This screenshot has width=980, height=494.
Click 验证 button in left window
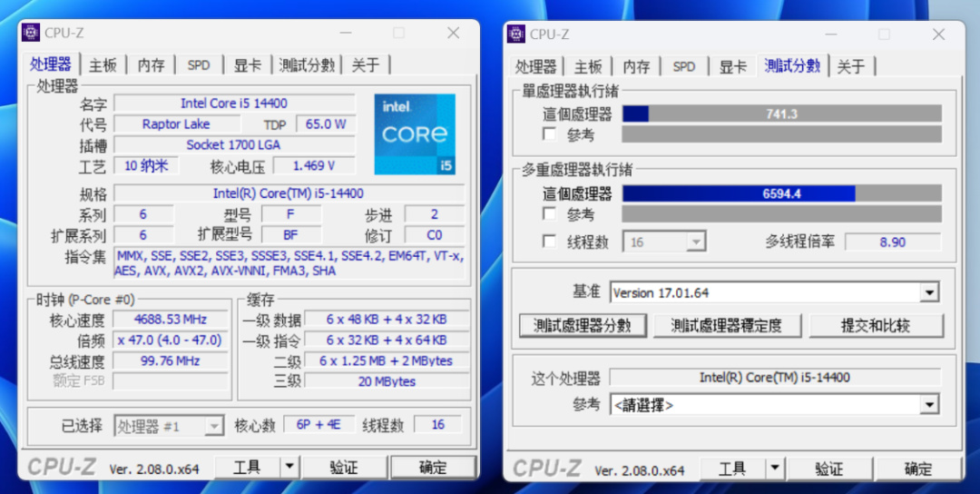(344, 467)
